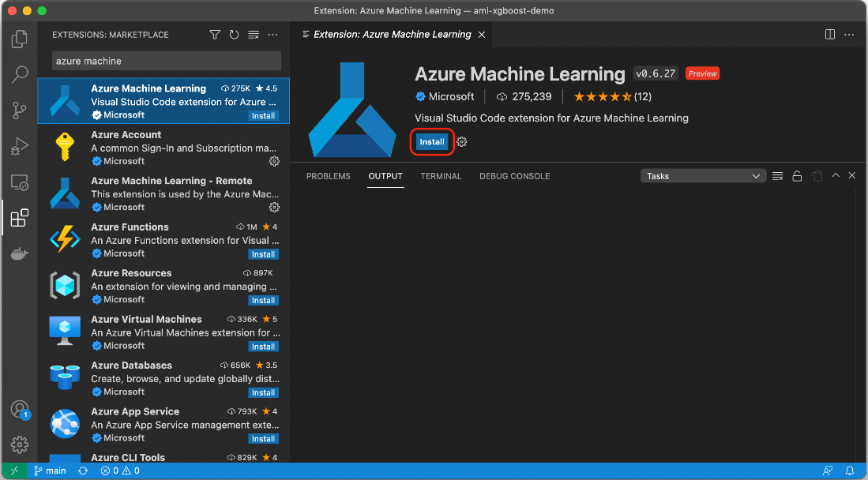Open the Source Control view

[20, 111]
